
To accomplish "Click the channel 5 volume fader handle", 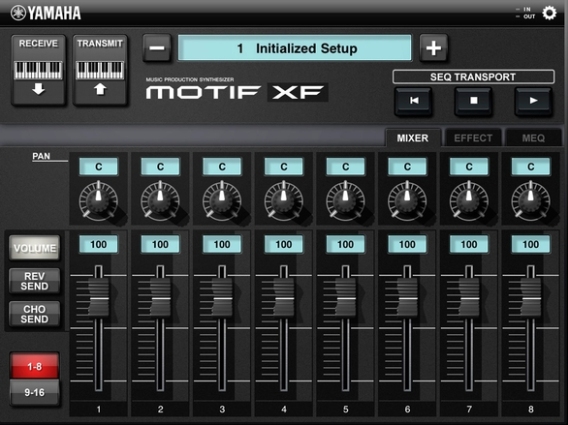I will coord(346,298).
